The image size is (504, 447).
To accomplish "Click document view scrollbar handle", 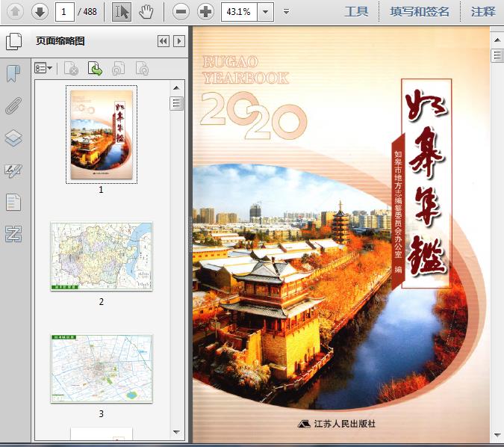I will (497, 55).
